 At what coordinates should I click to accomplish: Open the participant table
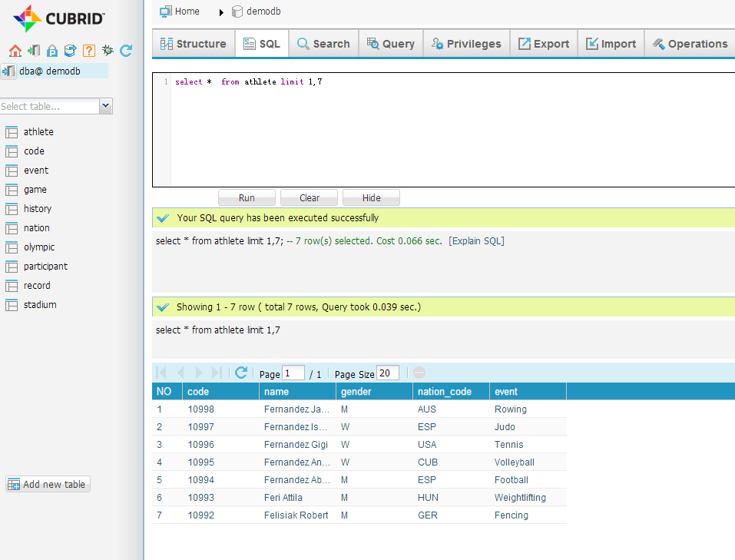(x=45, y=267)
